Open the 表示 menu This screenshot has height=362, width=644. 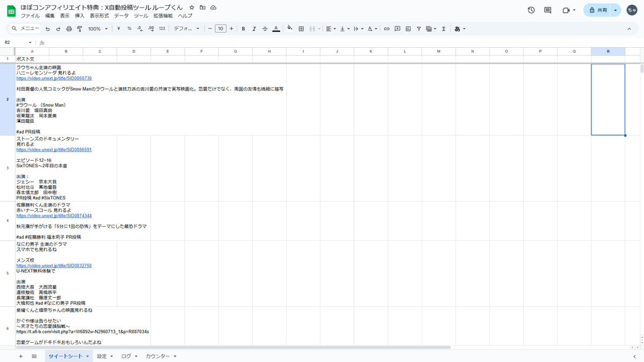(x=65, y=16)
